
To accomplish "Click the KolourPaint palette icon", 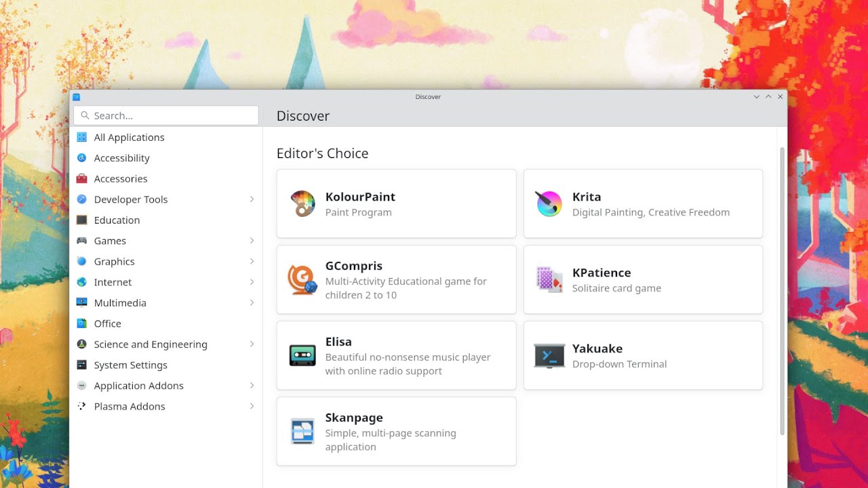I will pos(302,204).
